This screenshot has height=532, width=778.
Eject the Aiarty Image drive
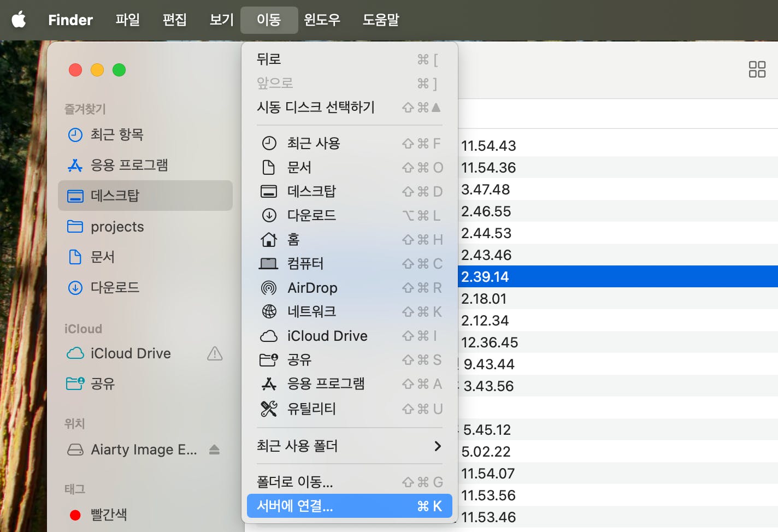[x=215, y=450]
